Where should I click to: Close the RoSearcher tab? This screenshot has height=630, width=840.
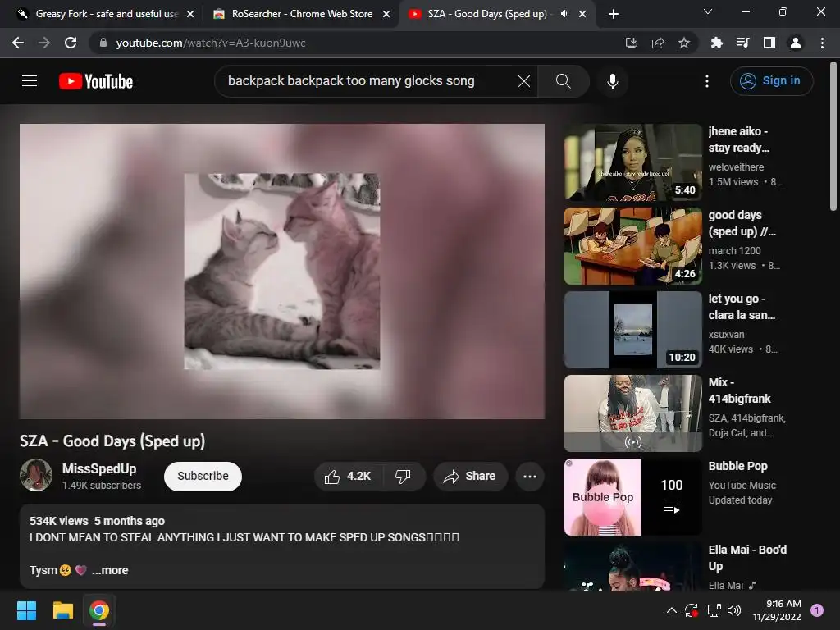click(386, 14)
